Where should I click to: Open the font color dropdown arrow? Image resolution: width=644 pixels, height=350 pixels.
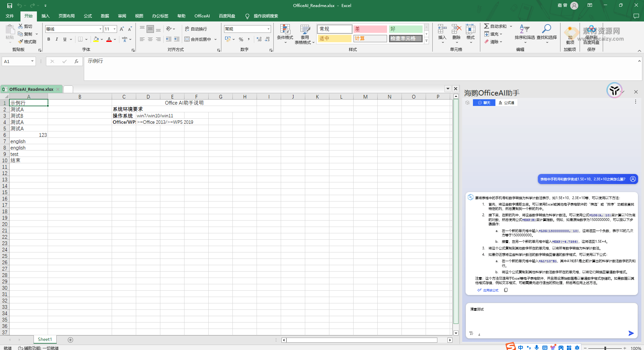coord(114,40)
